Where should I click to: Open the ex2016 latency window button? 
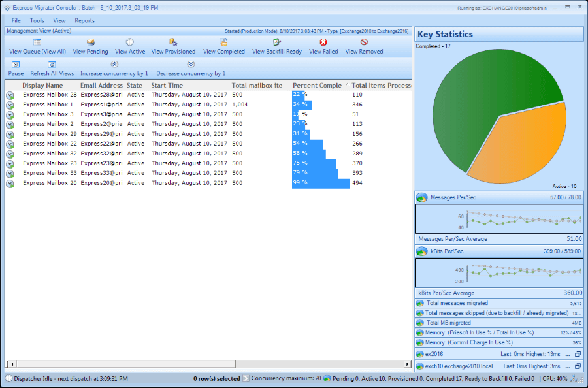(x=578, y=354)
